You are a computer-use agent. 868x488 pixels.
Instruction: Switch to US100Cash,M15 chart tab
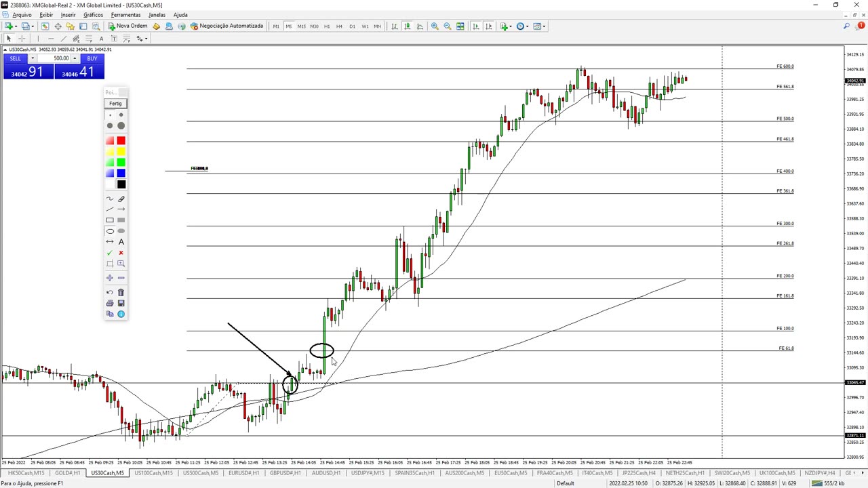coord(153,473)
